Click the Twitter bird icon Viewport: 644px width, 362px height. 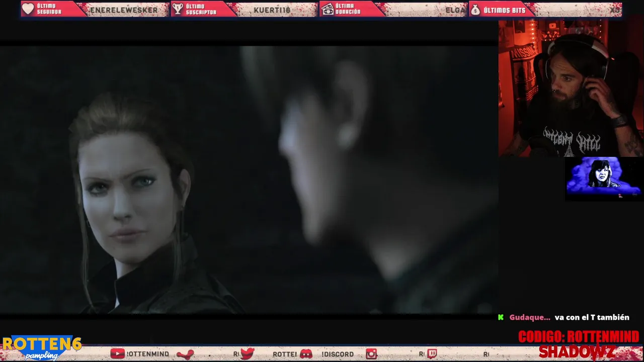click(x=247, y=354)
